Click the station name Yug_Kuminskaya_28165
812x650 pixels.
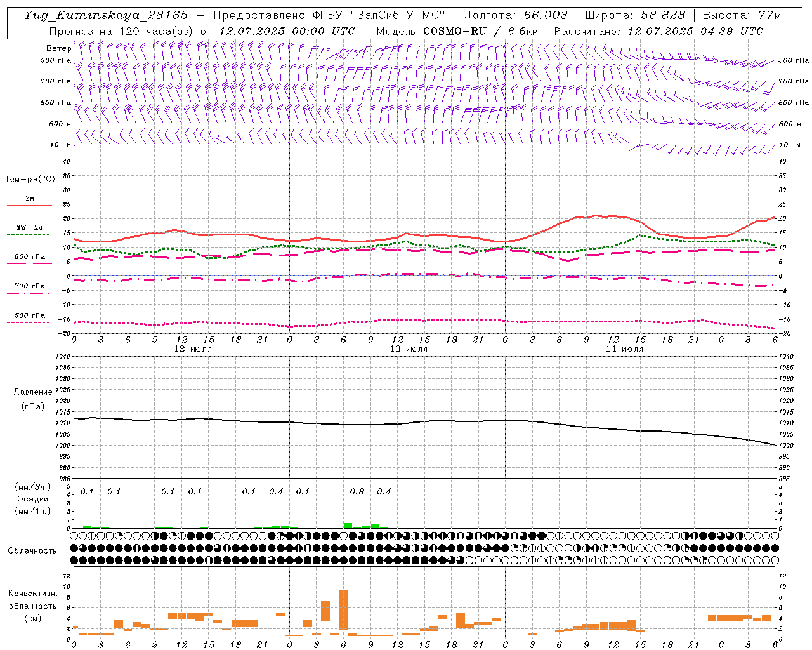[107, 15]
